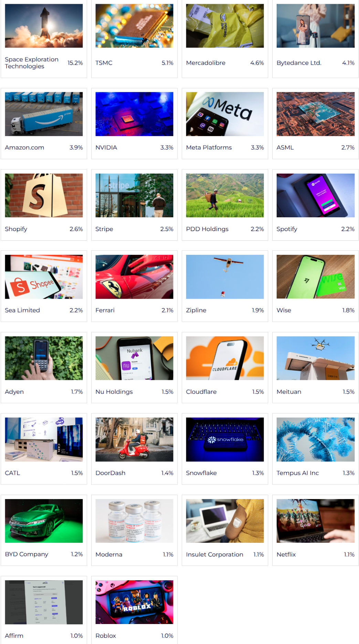Select the NVIDIA holding label
The width and height of the screenshot is (359, 644).
point(106,147)
